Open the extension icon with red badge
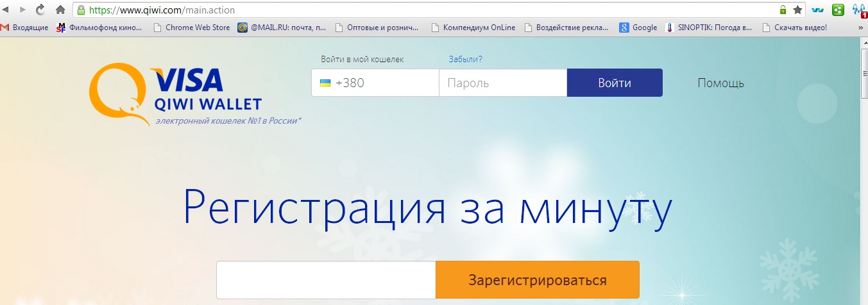Viewport: 868px width, 305px height. [x=860, y=10]
